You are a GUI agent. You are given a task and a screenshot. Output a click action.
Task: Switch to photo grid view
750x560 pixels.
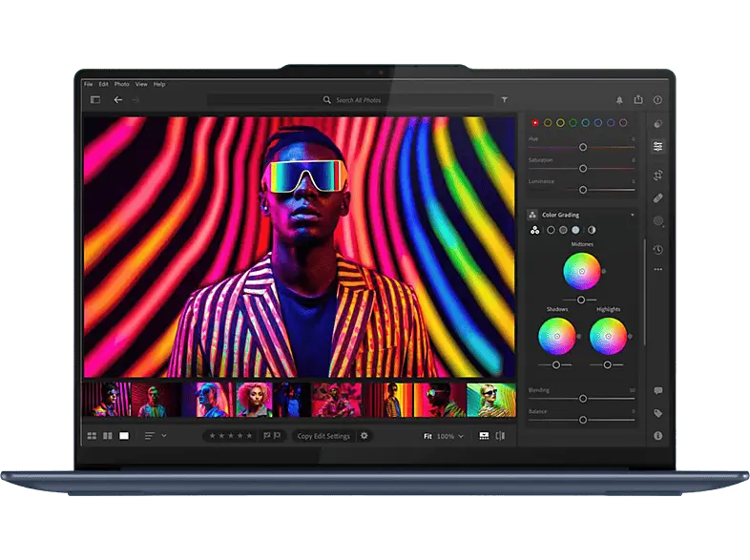[x=93, y=436]
